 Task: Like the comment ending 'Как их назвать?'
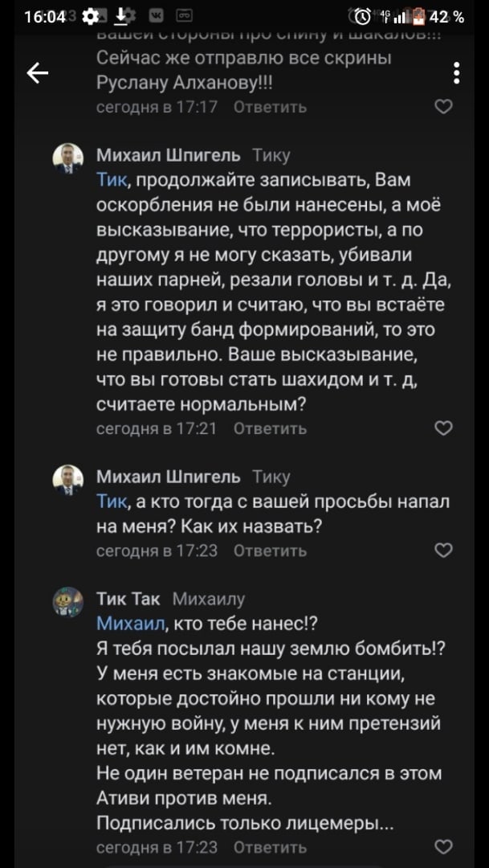point(443,551)
